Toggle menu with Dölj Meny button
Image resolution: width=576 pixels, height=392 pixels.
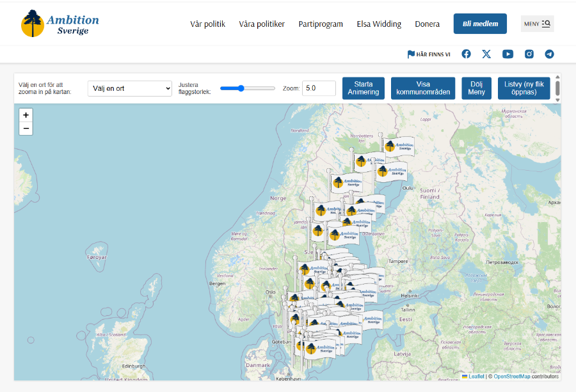point(476,88)
